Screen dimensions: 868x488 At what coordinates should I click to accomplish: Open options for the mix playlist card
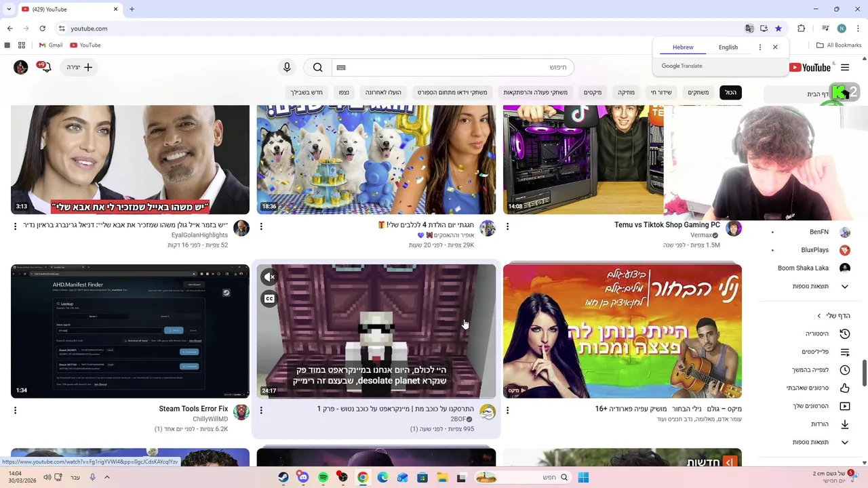tap(507, 410)
